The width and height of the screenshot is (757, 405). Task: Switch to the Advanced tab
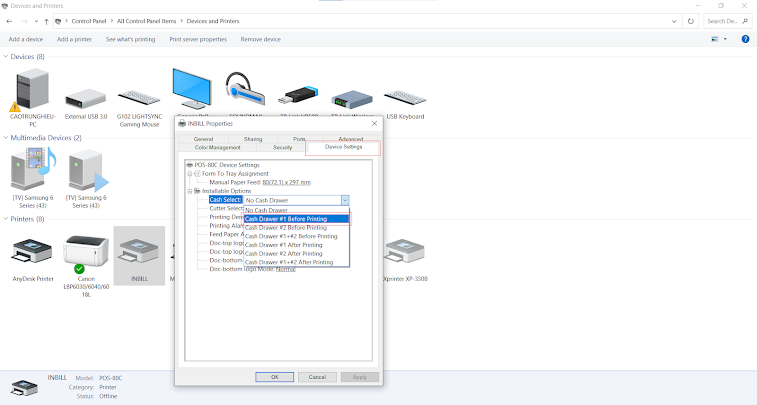tap(350, 139)
